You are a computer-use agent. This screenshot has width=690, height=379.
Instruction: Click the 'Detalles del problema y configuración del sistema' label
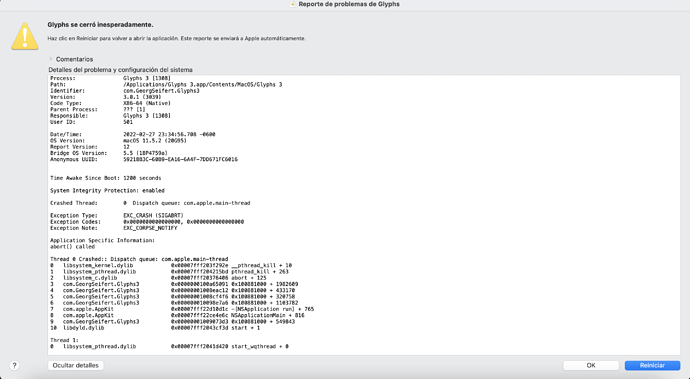click(120, 70)
